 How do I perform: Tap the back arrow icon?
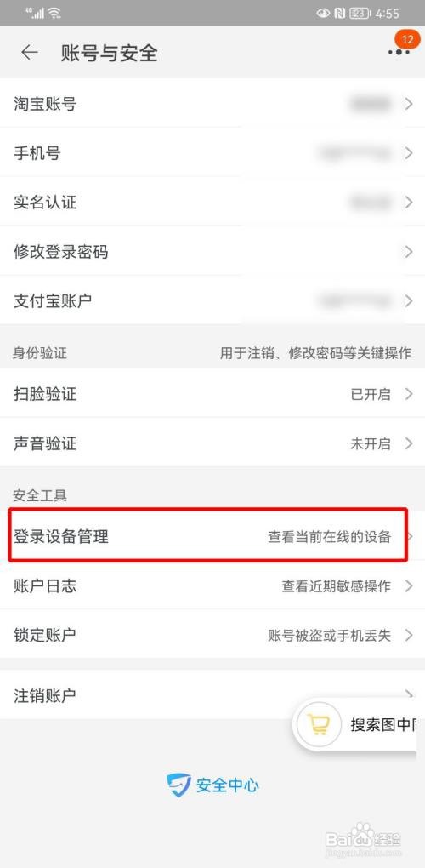[29, 53]
